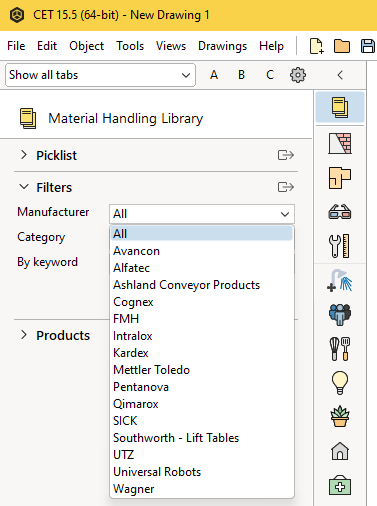Pick FMH from the list
Image resolution: width=377 pixels, height=506 pixels.
click(202, 319)
